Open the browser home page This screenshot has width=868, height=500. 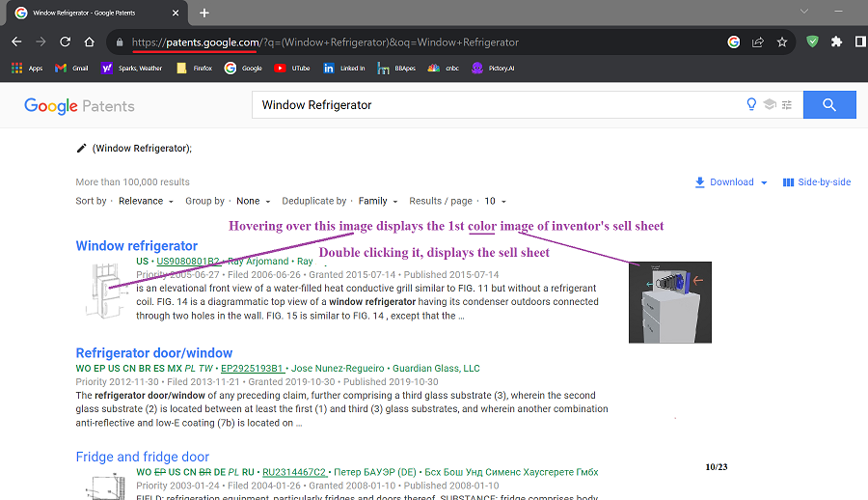[89, 42]
